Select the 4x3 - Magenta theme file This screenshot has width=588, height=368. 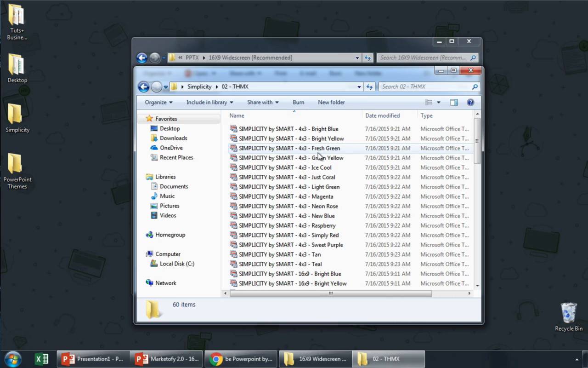286,196
